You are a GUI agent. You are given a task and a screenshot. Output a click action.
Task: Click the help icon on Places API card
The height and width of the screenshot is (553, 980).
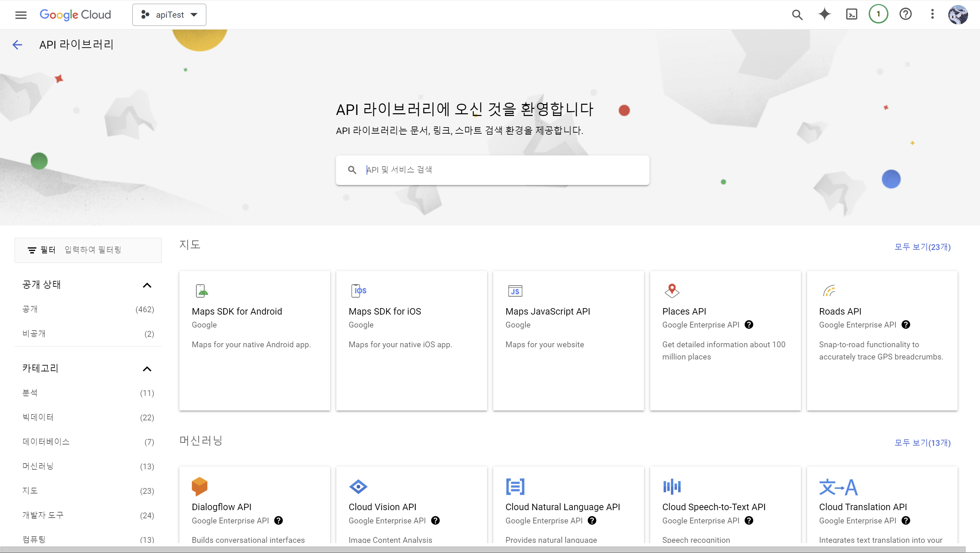(x=749, y=324)
